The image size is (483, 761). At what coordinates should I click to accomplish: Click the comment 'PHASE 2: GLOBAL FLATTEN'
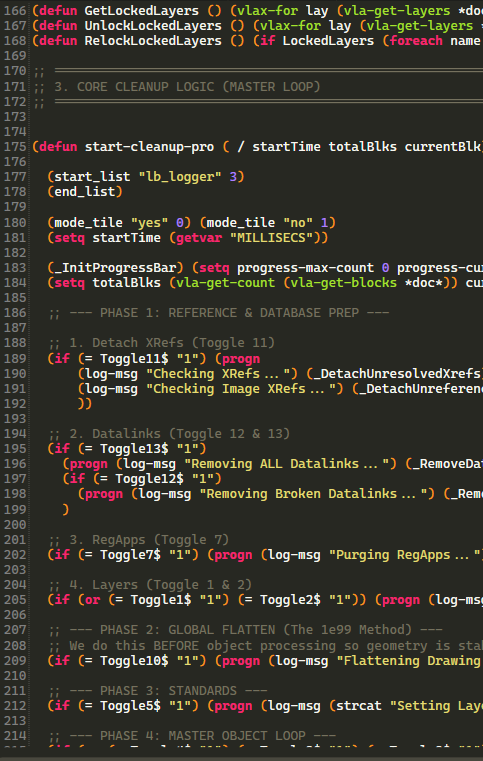point(187,630)
